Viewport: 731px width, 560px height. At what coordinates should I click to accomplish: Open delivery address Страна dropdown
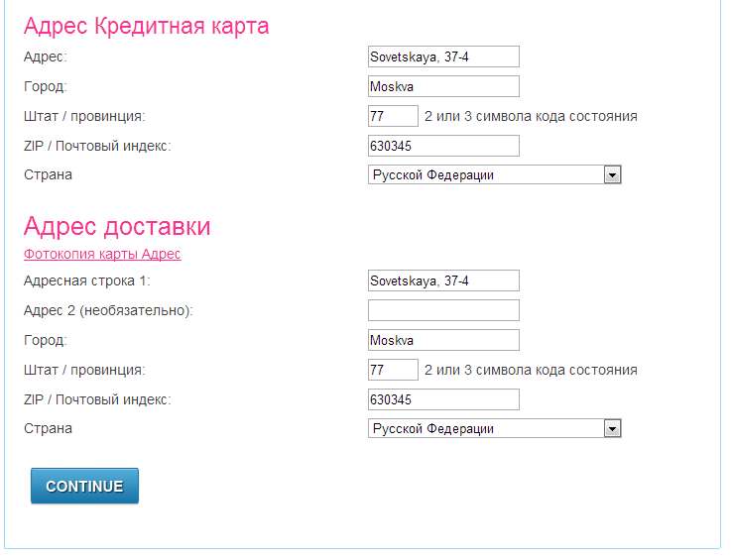point(495,428)
